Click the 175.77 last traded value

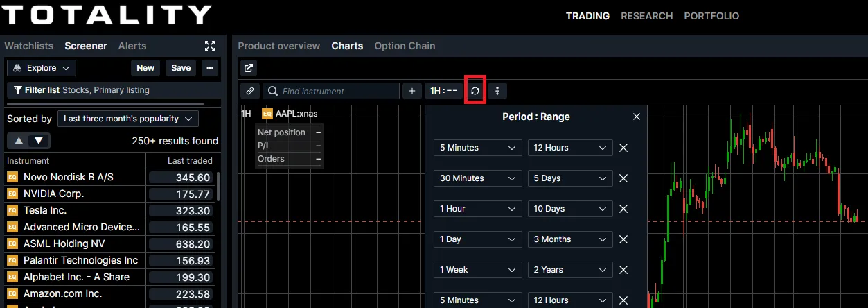pyautogui.click(x=180, y=194)
